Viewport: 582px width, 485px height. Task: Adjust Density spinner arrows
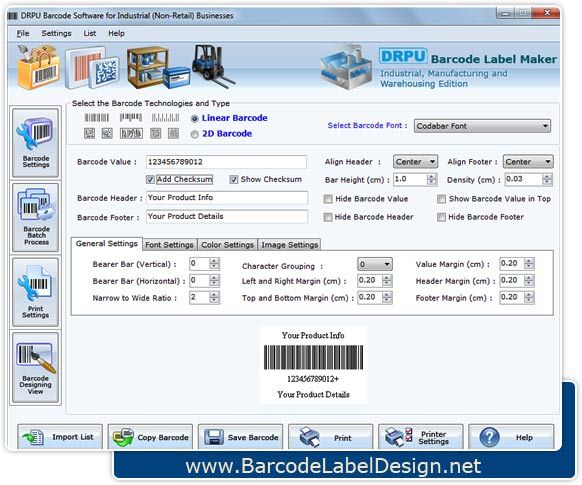click(x=547, y=179)
